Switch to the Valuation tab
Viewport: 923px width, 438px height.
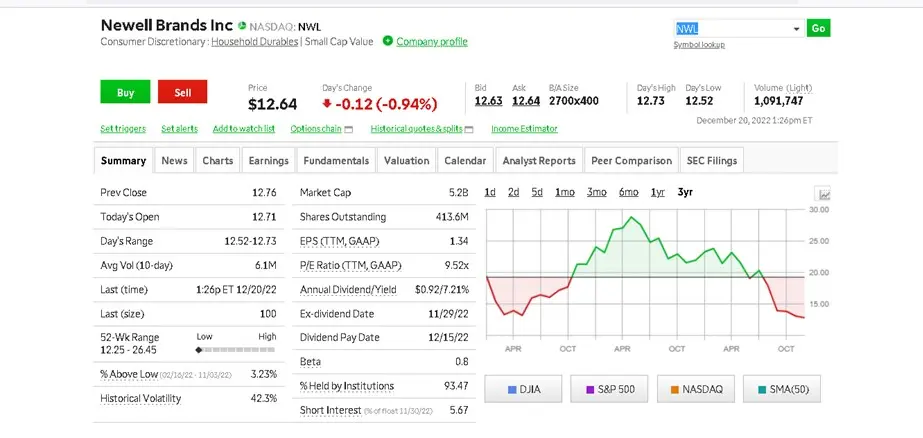click(x=406, y=161)
